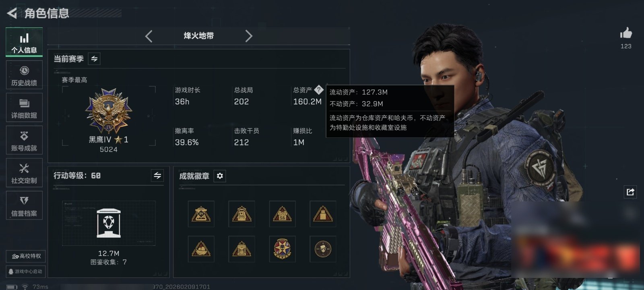
Task: Open the 成就徽章 gear settings
Action: click(220, 176)
